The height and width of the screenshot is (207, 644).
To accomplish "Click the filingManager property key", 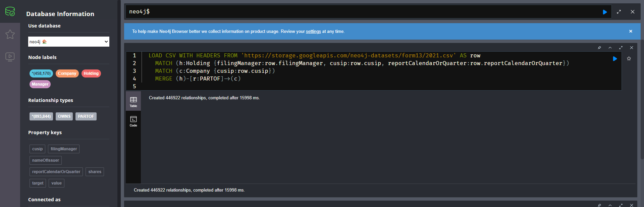I will [x=64, y=149].
